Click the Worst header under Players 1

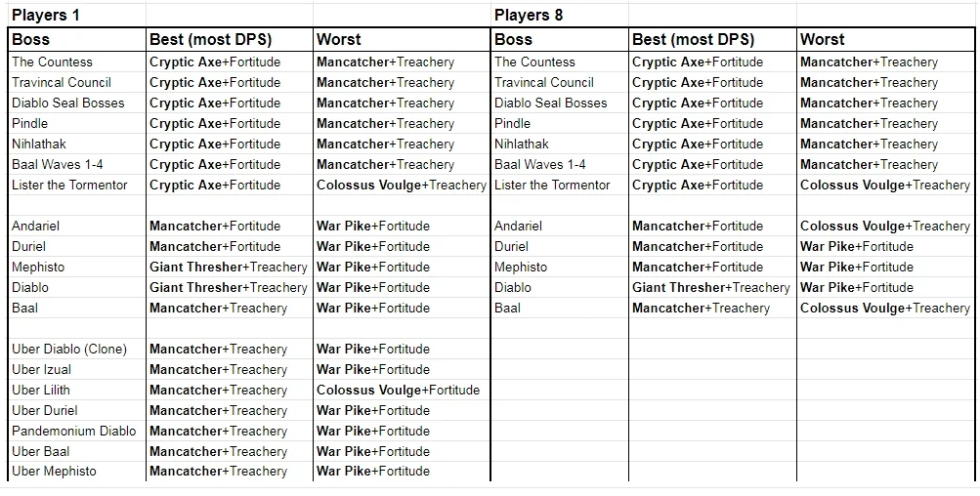[x=338, y=40]
